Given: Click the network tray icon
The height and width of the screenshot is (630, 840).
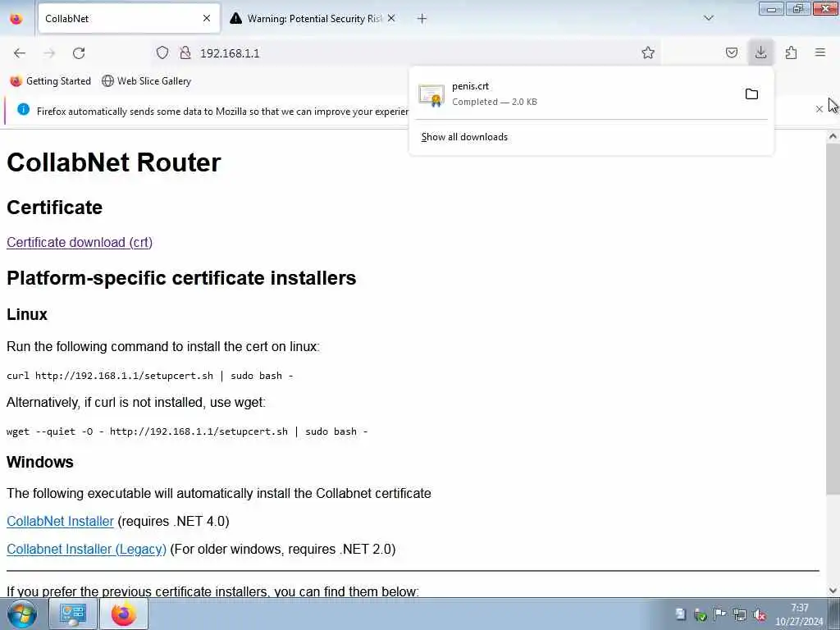Looking at the screenshot, I should tap(740, 614).
